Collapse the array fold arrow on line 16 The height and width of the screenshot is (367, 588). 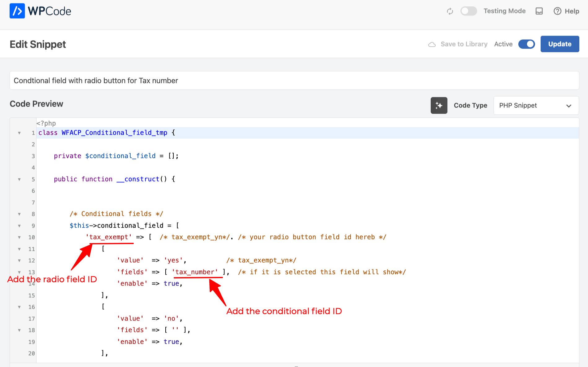[x=19, y=307]
